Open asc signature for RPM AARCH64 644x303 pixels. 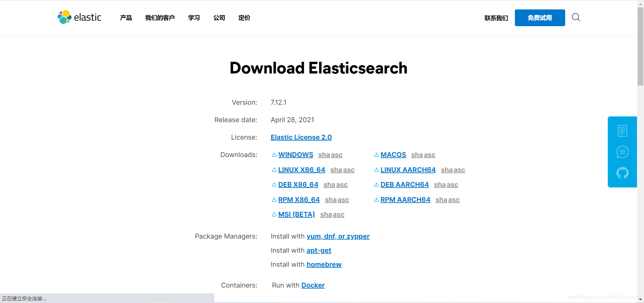454,200
